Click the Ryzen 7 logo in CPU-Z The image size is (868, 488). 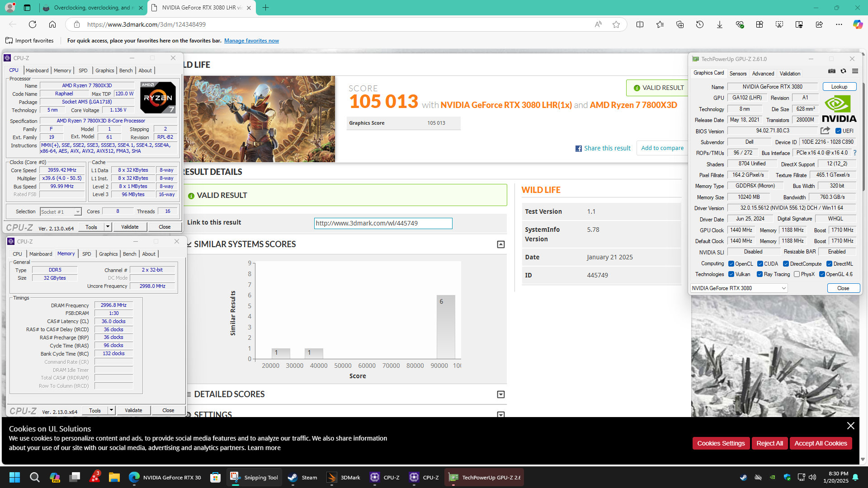(x=158, y=98)
